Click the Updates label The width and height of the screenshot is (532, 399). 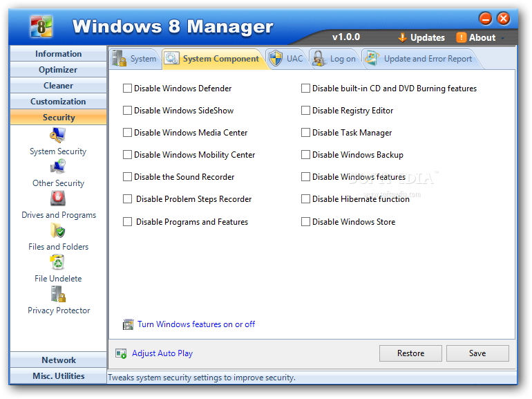[x=428, y=38]
